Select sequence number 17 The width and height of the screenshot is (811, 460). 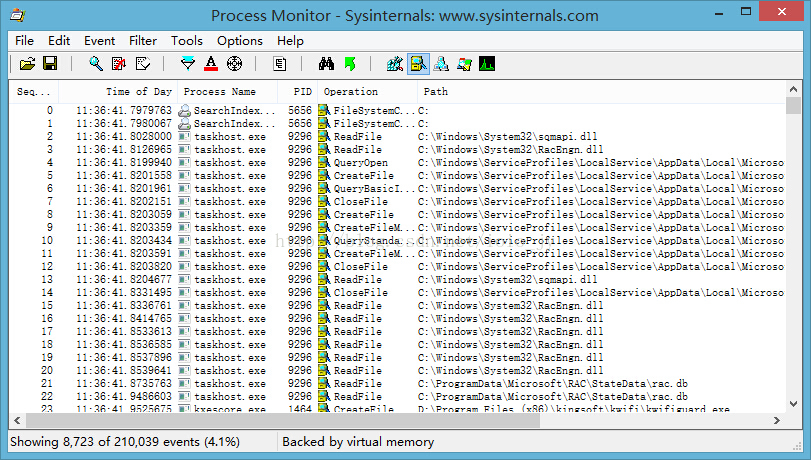[x=47, y=332]
